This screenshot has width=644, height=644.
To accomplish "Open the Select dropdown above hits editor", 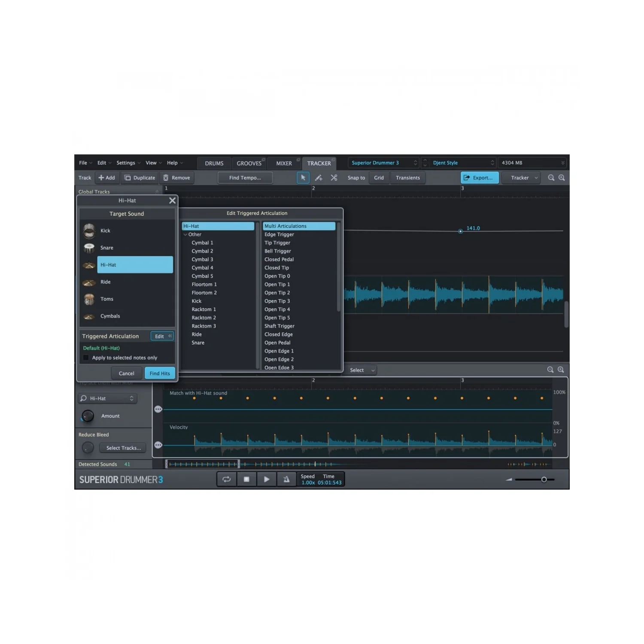I will [362, 370].
